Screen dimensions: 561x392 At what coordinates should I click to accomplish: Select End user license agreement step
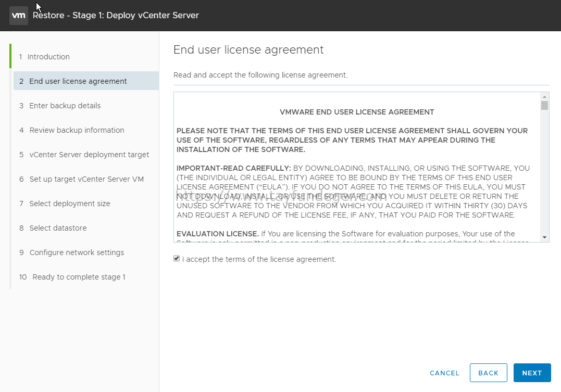pos(86,81)
